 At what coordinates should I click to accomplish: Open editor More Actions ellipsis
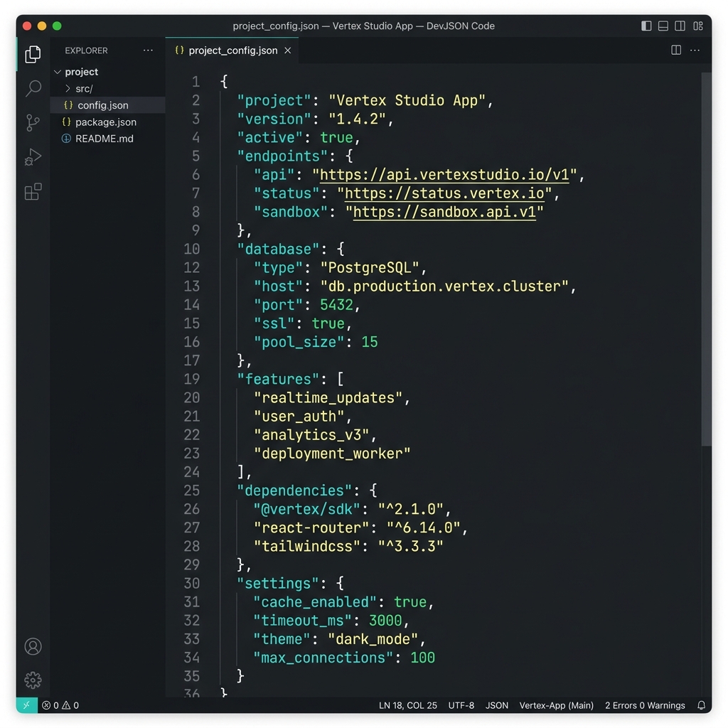click(x=695, y=50)
